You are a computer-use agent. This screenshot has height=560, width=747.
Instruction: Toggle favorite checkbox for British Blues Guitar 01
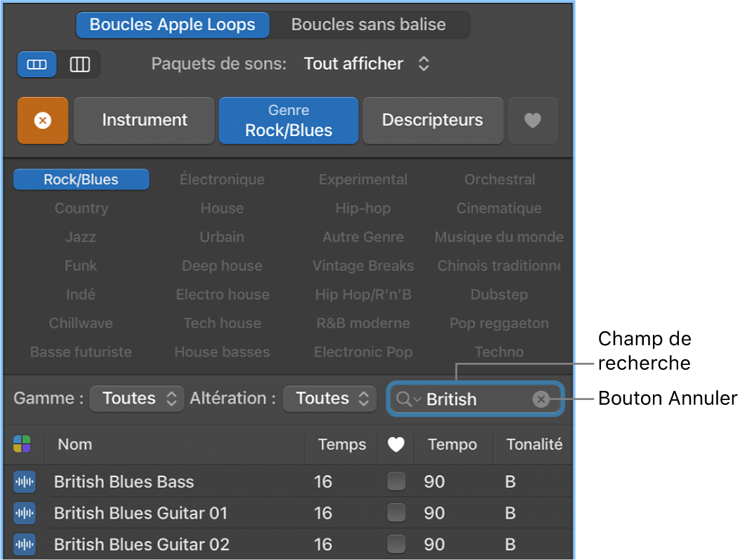397,513
